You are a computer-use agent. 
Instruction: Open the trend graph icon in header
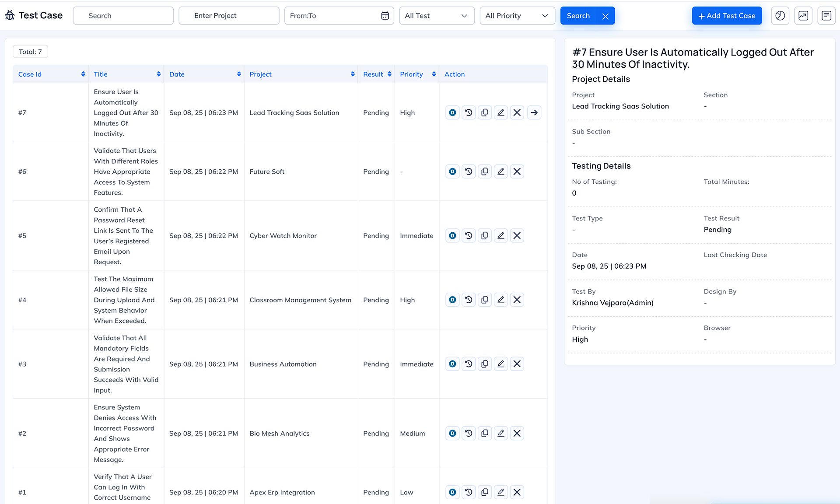click(x=803, y=16)
